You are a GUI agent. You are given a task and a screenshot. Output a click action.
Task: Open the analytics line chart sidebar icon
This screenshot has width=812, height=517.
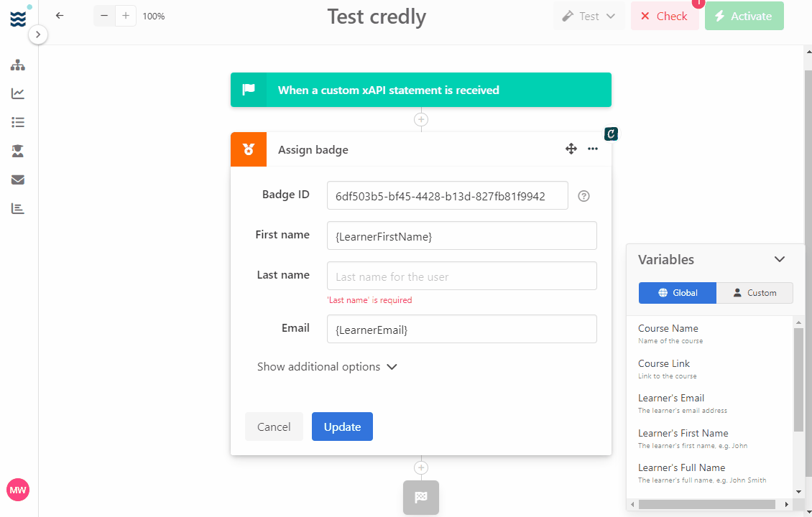(18, 93)
